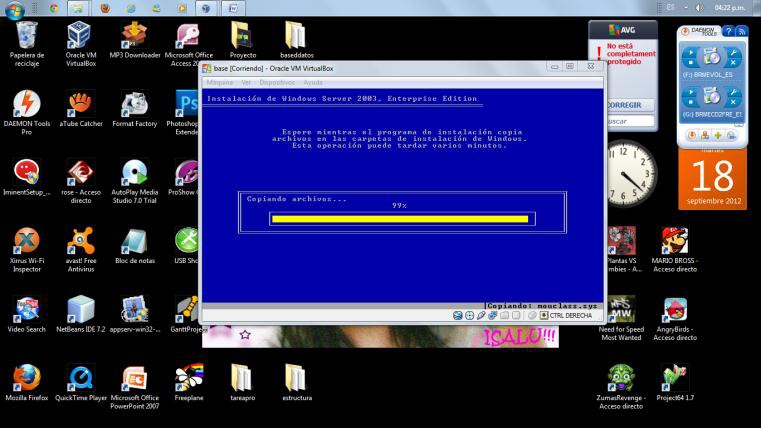
Task: Click the 18 septiembre 2012 calendar gadget
Action: pyautogui.click(x=712, y=179)
